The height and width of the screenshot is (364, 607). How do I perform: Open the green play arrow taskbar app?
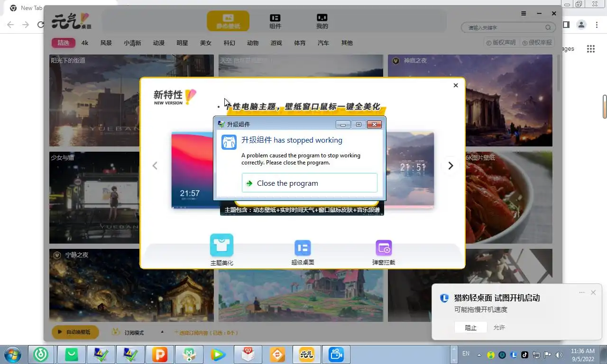coord(219,355)
